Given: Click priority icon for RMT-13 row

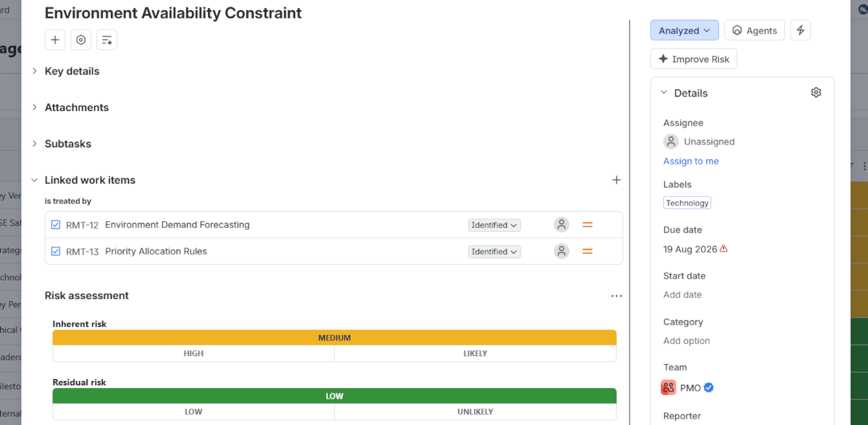Looking at the screenshot, I should [587, 251].
